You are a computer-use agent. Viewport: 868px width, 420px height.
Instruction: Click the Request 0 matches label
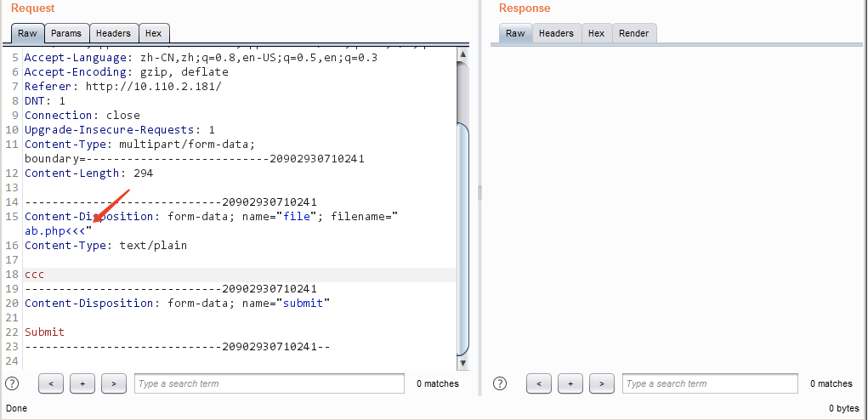(x=438, y=383)
